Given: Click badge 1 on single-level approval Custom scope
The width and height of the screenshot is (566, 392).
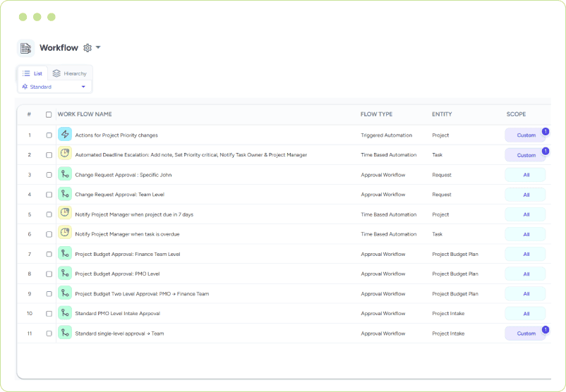Looking at the screenshot, I should [x=546, y=330].
